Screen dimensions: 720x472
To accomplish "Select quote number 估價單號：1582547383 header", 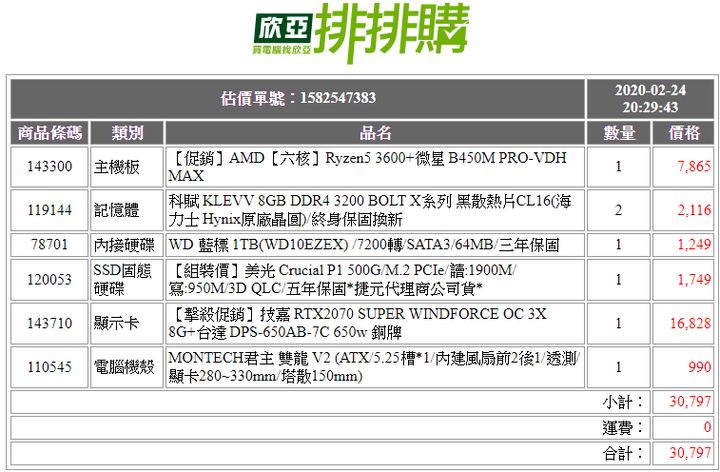I will pyautogui.click(x=298, y=98).
